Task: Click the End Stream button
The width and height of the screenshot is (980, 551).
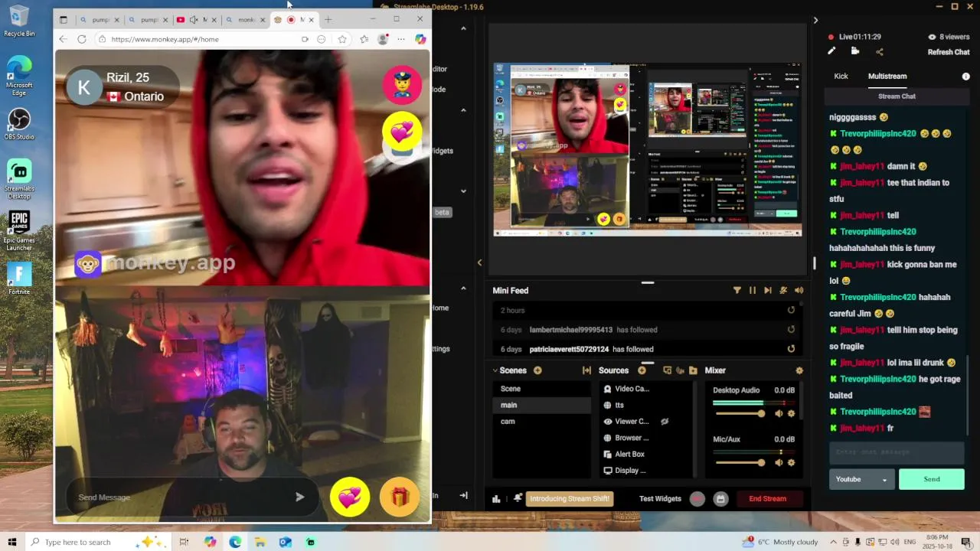Action: pos(767,499)
